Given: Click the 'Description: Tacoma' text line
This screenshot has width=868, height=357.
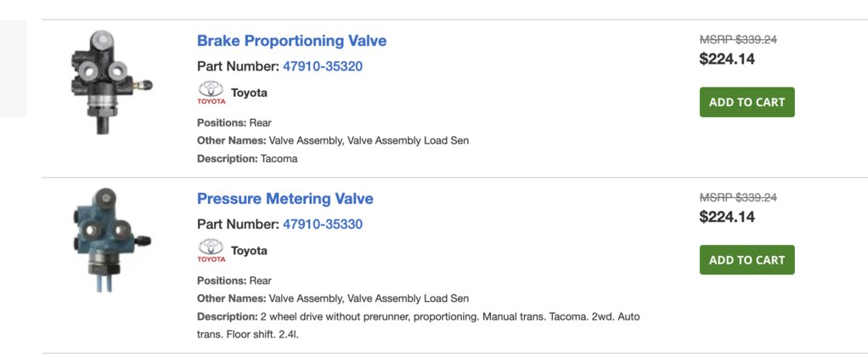Looking at the screenshot, I should pyautogui.click(x=247, y=159).
